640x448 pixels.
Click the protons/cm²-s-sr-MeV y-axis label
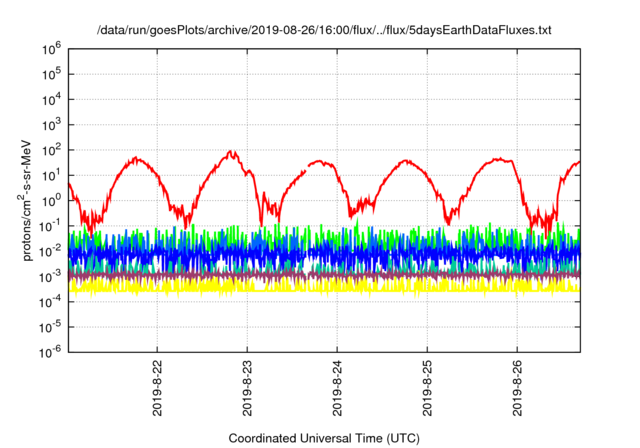(26, 200)
